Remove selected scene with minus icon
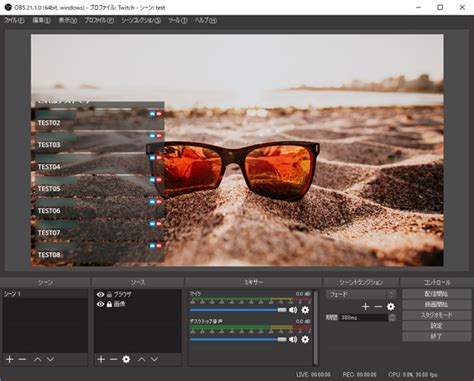 pyautogui.click(x=22, y=359)
